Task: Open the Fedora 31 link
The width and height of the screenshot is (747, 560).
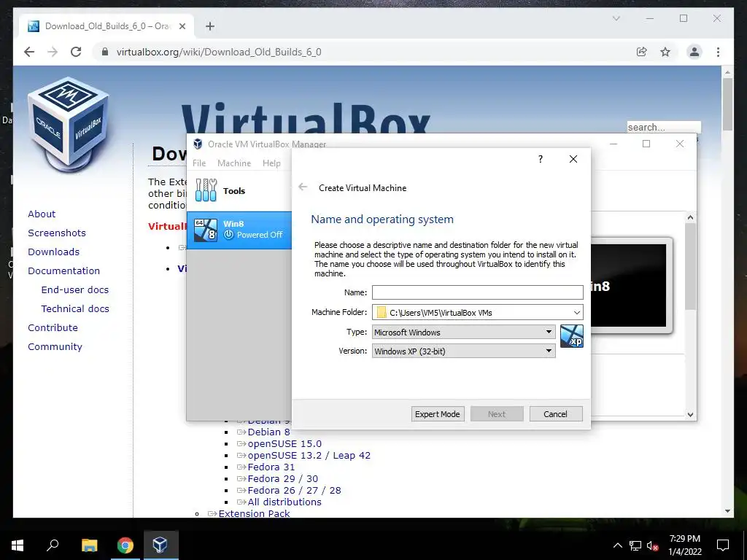Action: coord(271,467)
